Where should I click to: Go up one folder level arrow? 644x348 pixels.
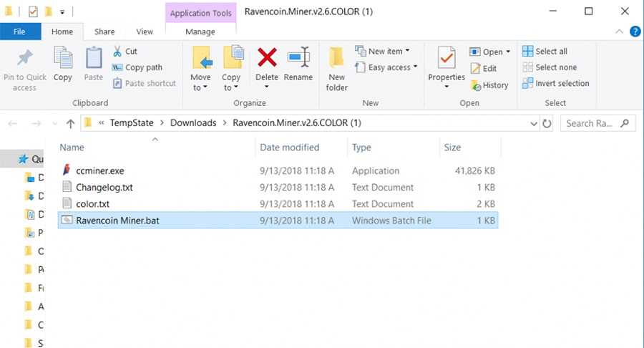pyautogui.click(x=70, y=123)
